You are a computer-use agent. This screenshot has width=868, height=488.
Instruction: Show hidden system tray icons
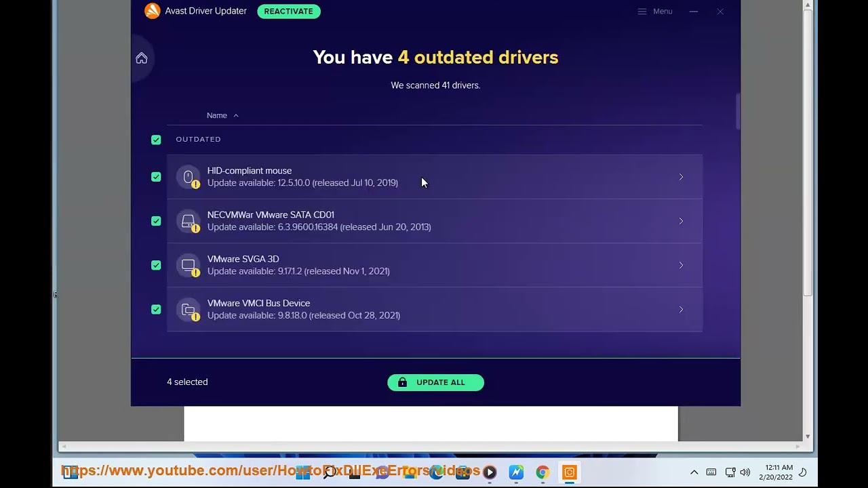coord(694,472)
